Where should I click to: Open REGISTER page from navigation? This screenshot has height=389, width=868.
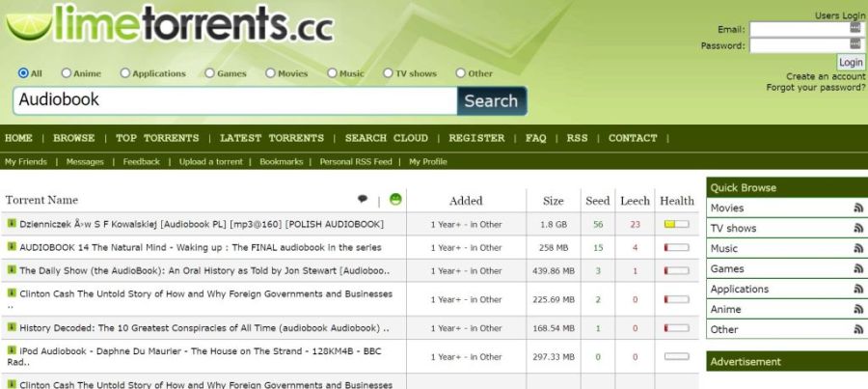coord(476,138)
